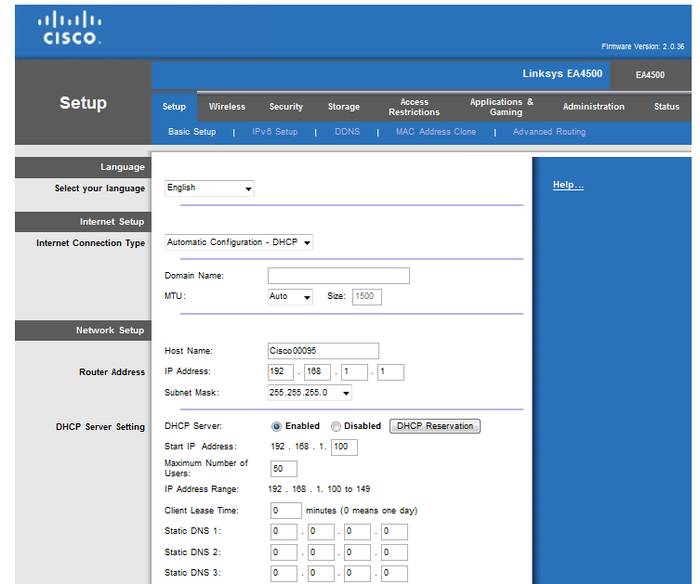Image resolution: width=700 pixels, height=584 pixels.
Task: Go to the DDNS sub-tab
Action: [347, 132]
